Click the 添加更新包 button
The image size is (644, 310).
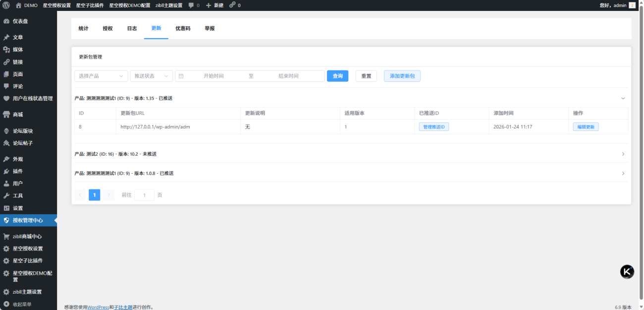coord(402,76)
